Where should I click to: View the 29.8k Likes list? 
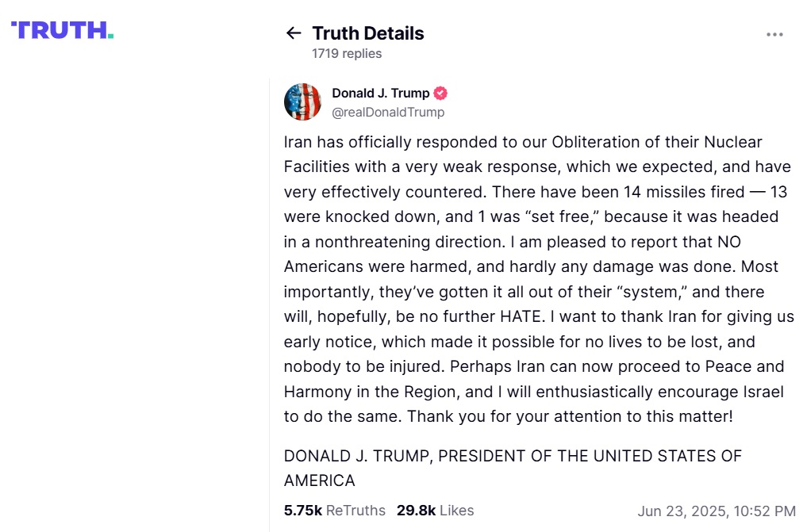point(435,510)
